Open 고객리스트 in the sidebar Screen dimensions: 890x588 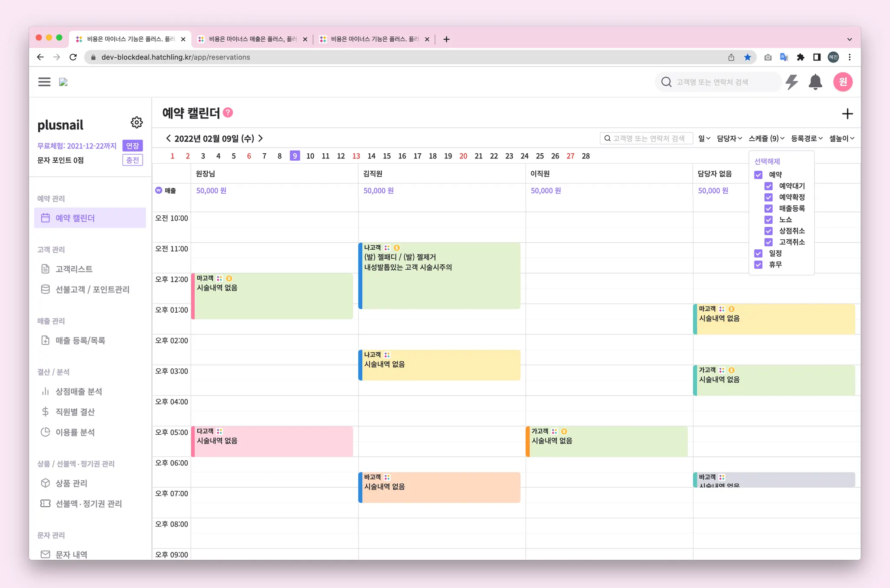(x=74, y=269)
